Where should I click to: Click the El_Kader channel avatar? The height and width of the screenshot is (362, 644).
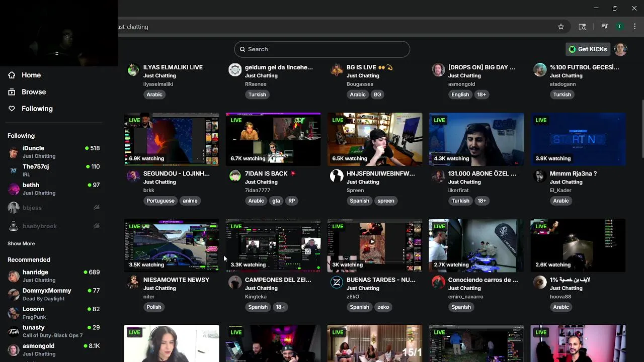[540, 176]
